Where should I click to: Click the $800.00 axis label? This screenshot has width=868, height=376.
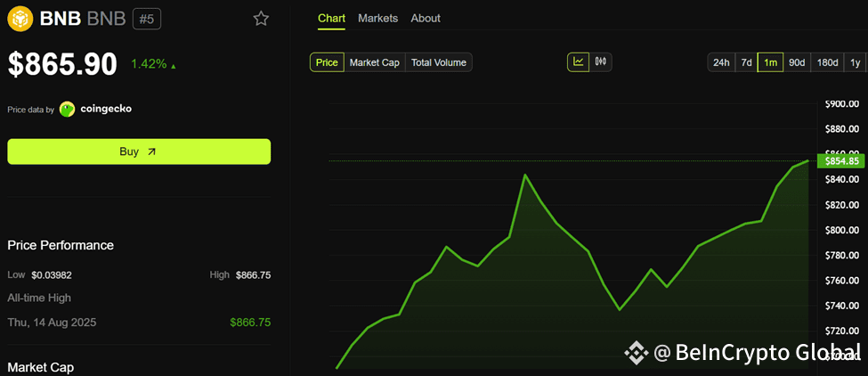[841, 230]
